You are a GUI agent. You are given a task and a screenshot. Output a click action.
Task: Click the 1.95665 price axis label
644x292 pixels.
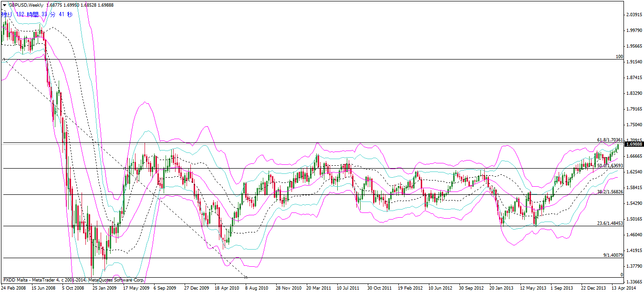click(634, 46)
